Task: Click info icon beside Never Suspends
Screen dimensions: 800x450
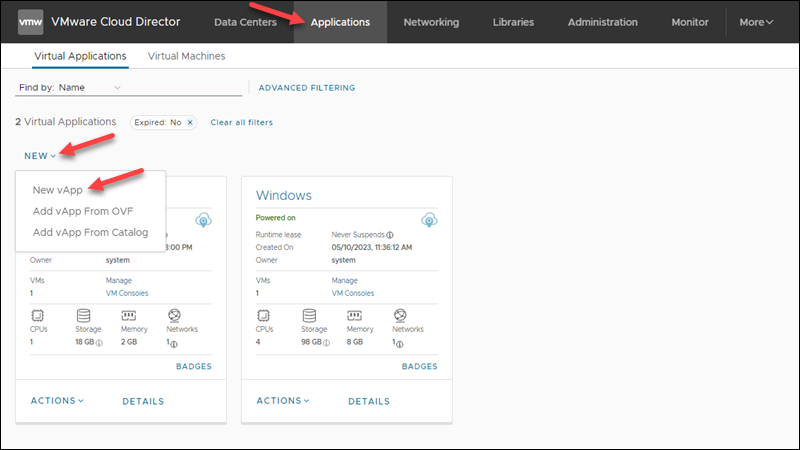Action: coord(390,235)
